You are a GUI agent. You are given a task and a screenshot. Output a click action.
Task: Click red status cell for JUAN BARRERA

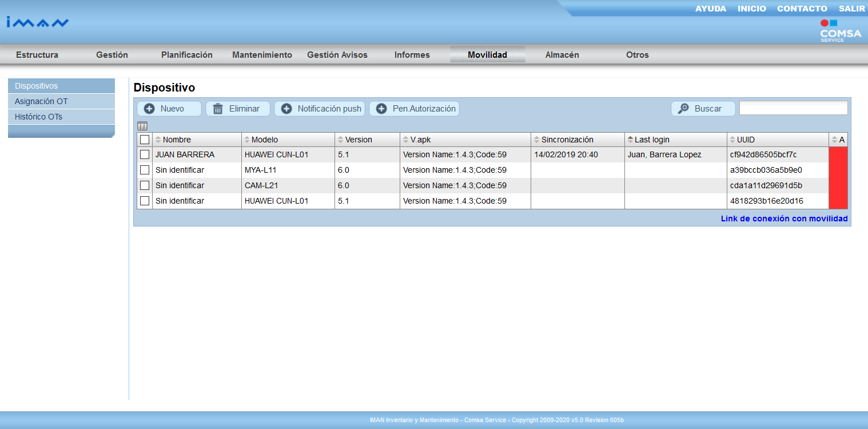(838, 154)
